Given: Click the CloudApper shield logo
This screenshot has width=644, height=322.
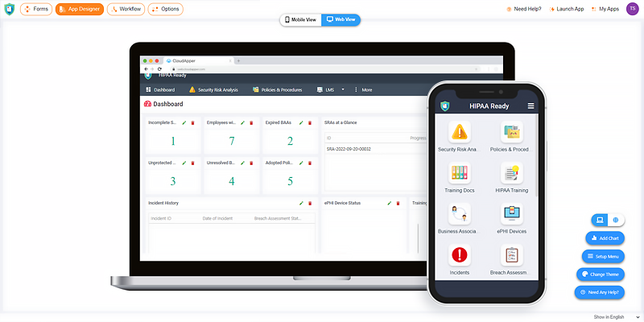Looking at the screenshot, I should tap(9, 9).
